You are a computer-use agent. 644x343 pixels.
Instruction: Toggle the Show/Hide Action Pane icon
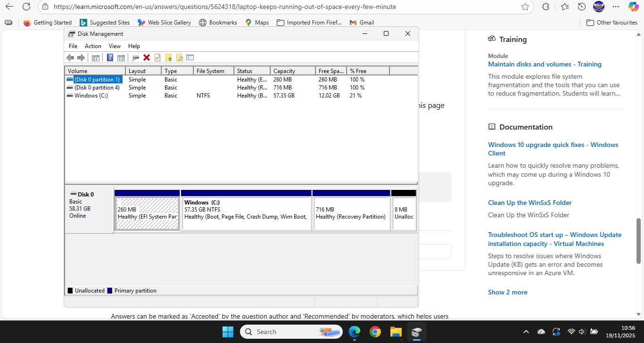121,57
